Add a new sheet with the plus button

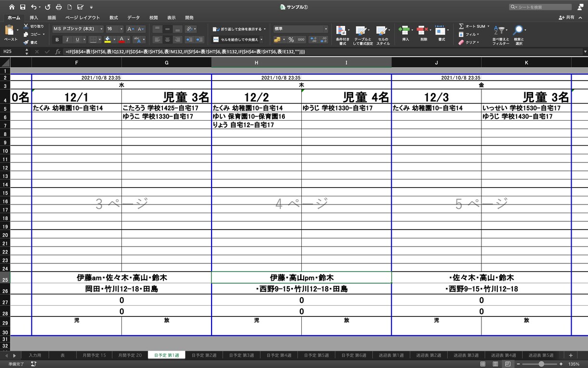click(x=571, y=355)
